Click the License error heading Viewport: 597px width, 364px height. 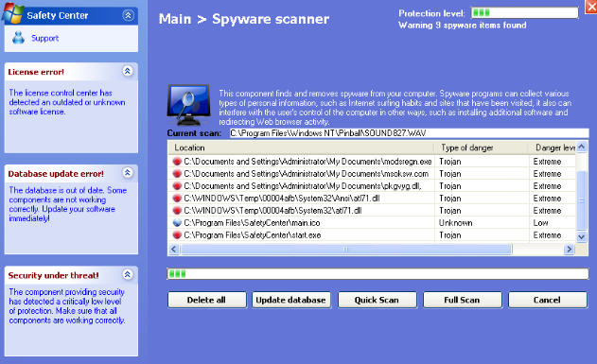(36, 72)
